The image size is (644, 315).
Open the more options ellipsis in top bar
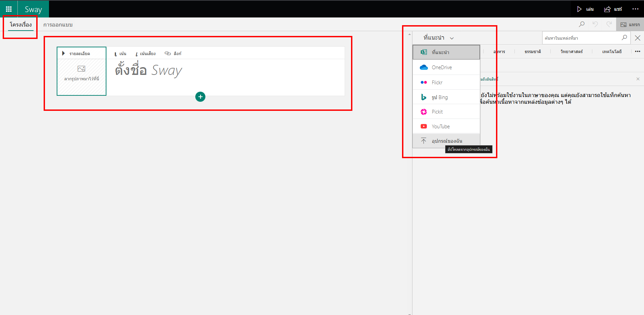click(635, 9)
